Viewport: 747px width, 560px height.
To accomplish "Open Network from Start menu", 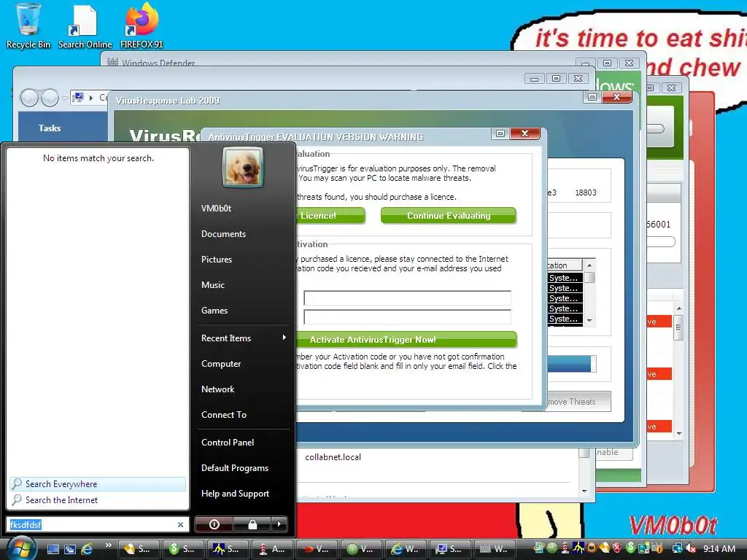I will (217, 389).
